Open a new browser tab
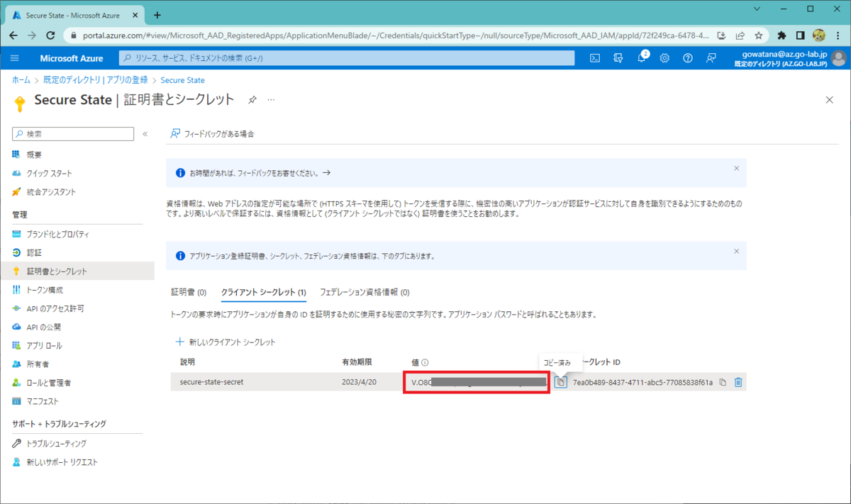This screenshot has height=504, width=851. tap(157, 15)
